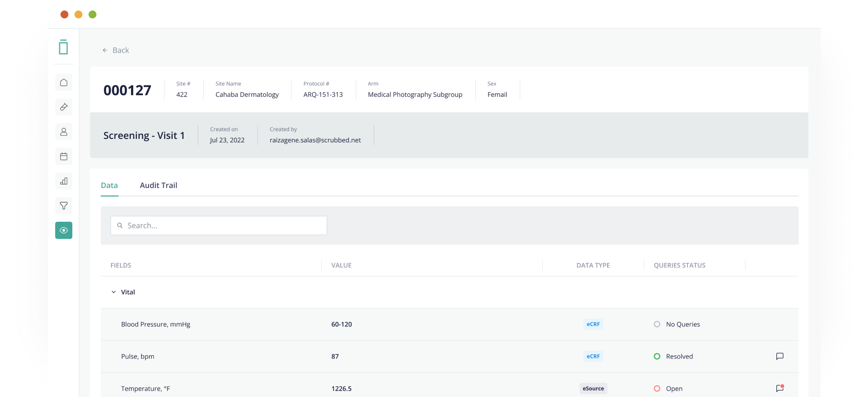
Task: Open comment icon for Pulse row
Action: point(779,356)
